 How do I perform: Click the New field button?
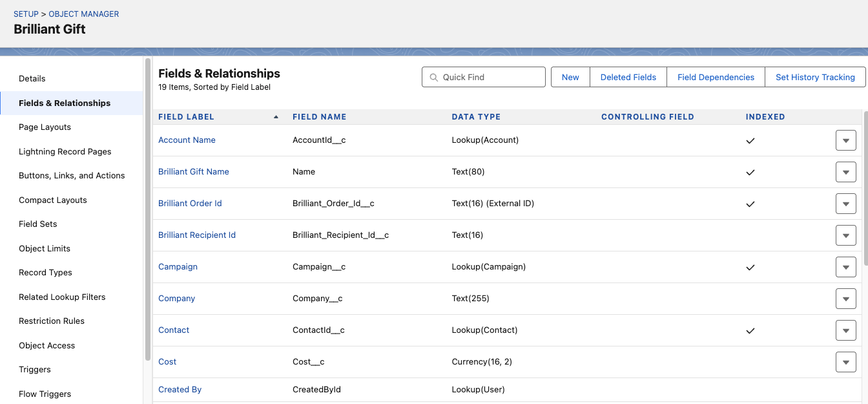click(x=570, y=77)
